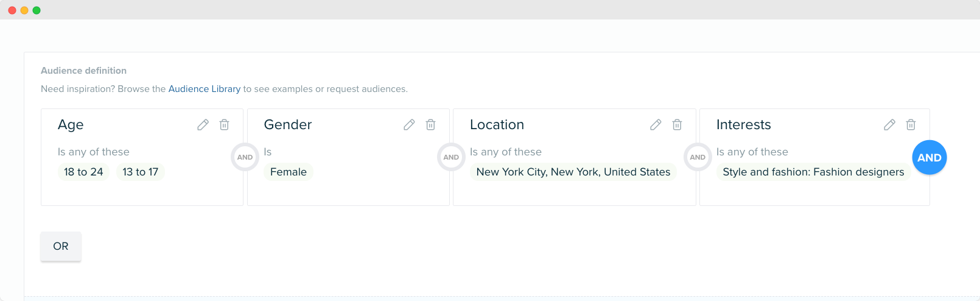The image size is (980, 301).
Task: Click the green maximize window button
Action: (x=37, y=10)
